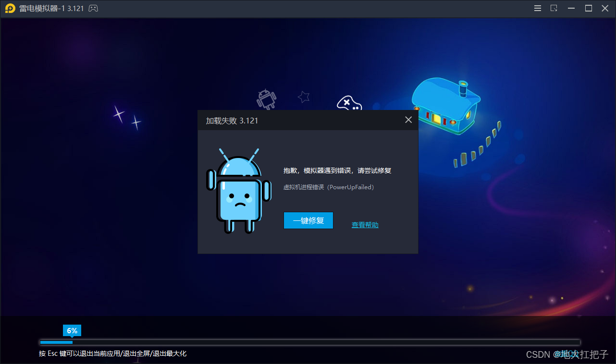Viewport: 616px width, 364px height.
Task: Open the 查看帮助 help link
Action: tap(365, 225)
